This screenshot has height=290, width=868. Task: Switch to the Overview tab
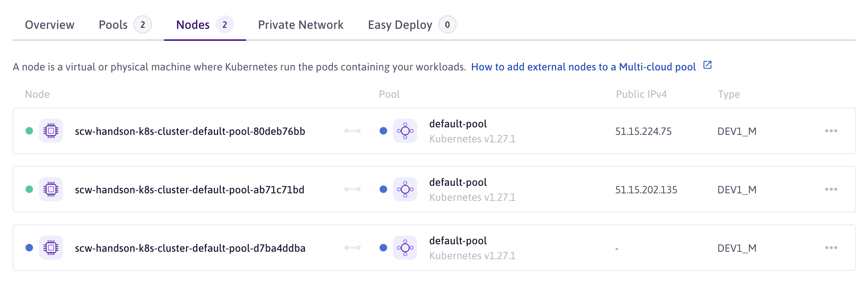pos(50,25)
